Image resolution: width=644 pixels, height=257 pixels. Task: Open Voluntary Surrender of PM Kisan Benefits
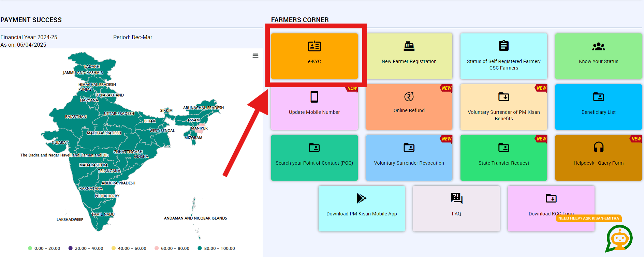(x=504, y=115)
